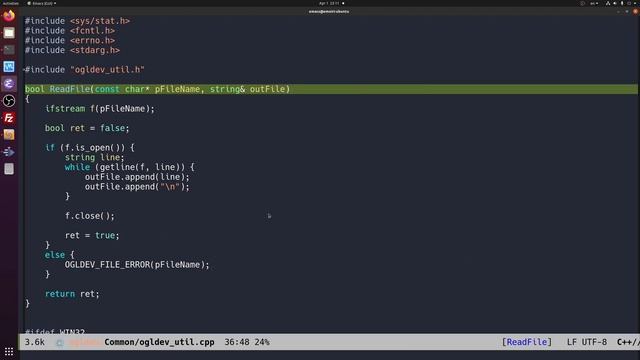The width and height of the screenshot is (640, 360).
Task: Click "ogldev_util.h" include string
Action: point(107,70)
